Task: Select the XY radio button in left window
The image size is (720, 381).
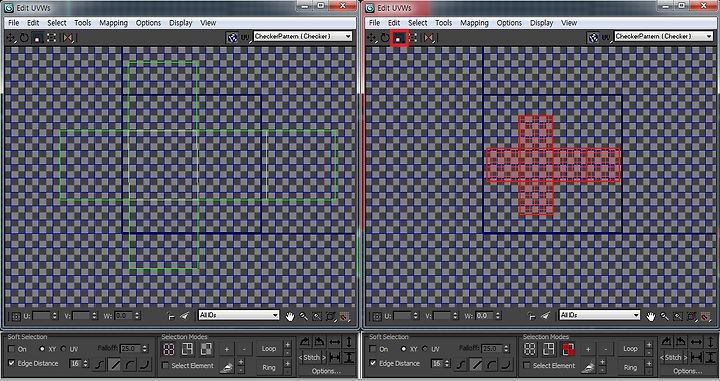Action: pos(42,349)
